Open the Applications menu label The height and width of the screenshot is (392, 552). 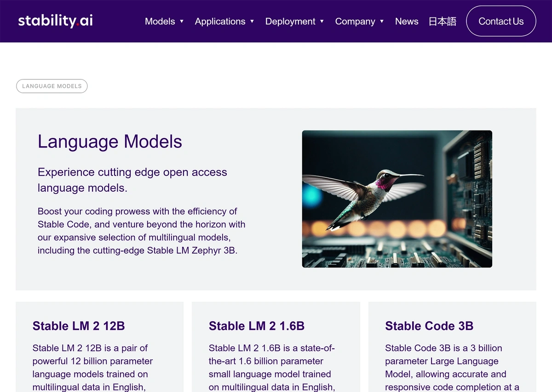220,22
